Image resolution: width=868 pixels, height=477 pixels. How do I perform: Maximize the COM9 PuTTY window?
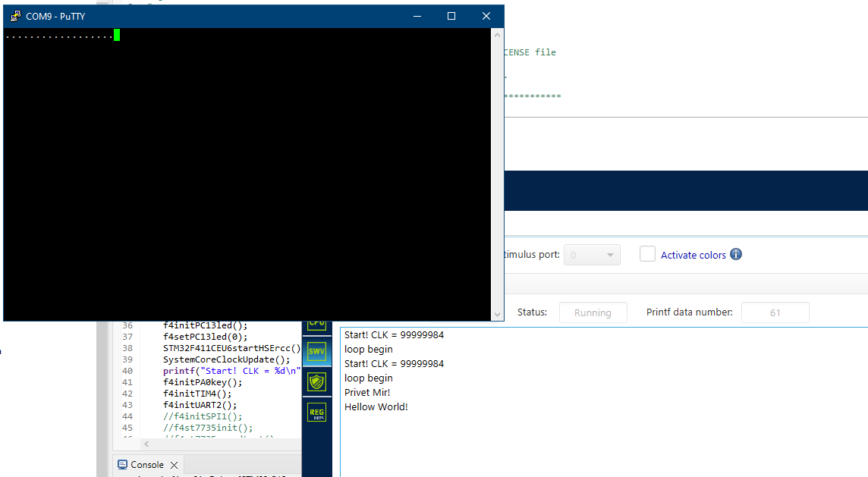pyautogui.click(x=451, y=16)
